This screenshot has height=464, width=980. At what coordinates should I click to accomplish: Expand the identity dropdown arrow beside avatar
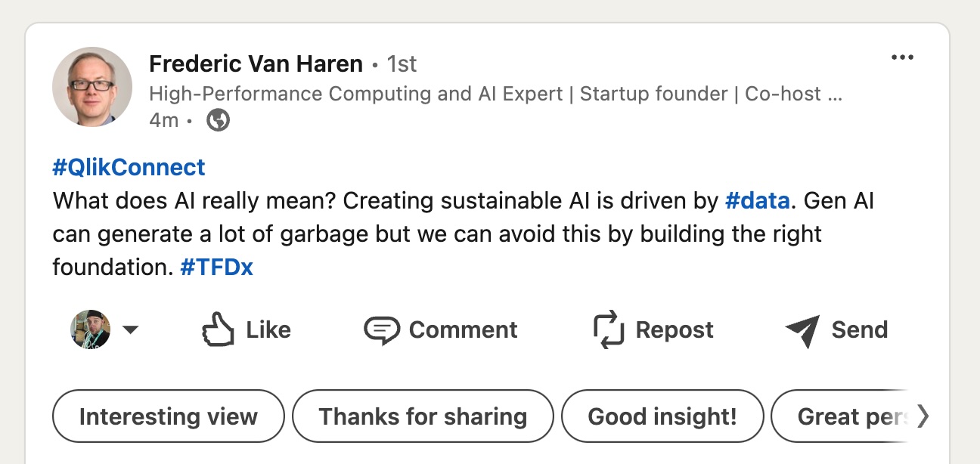(x=130, y=329)
